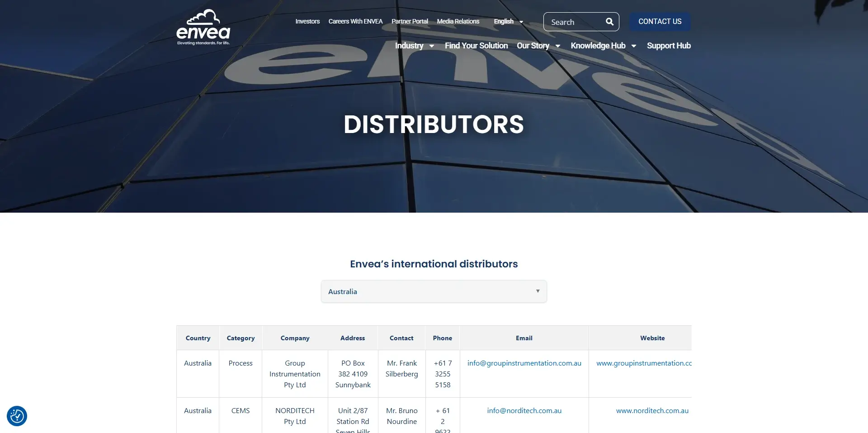The width and height of the screenshot is (868, 433).
Task: Open www.norditech.com.au website link
Action: 652,410
